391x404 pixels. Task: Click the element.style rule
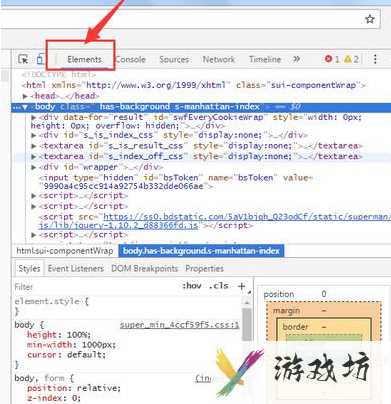(x=51, y=302)
